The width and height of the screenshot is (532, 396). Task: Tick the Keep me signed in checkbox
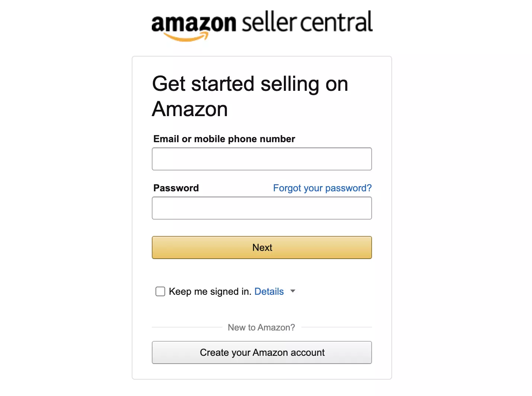coord(160,291)
